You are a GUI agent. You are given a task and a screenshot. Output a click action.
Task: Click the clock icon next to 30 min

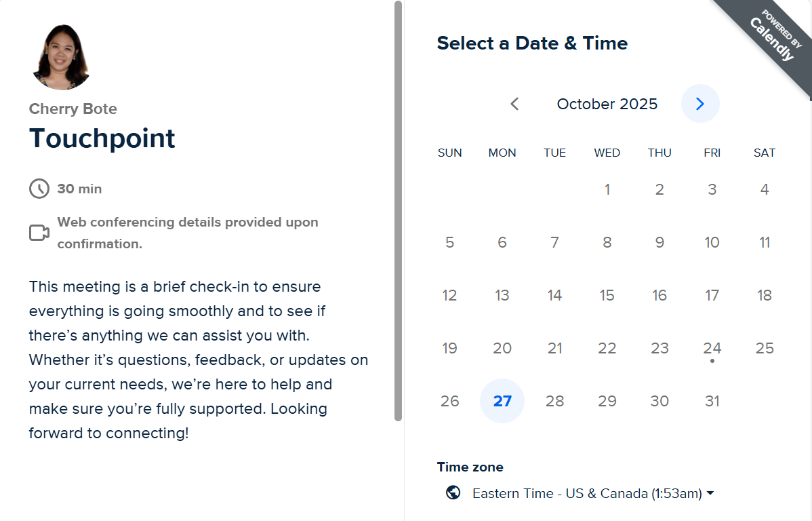coord(39,189)
